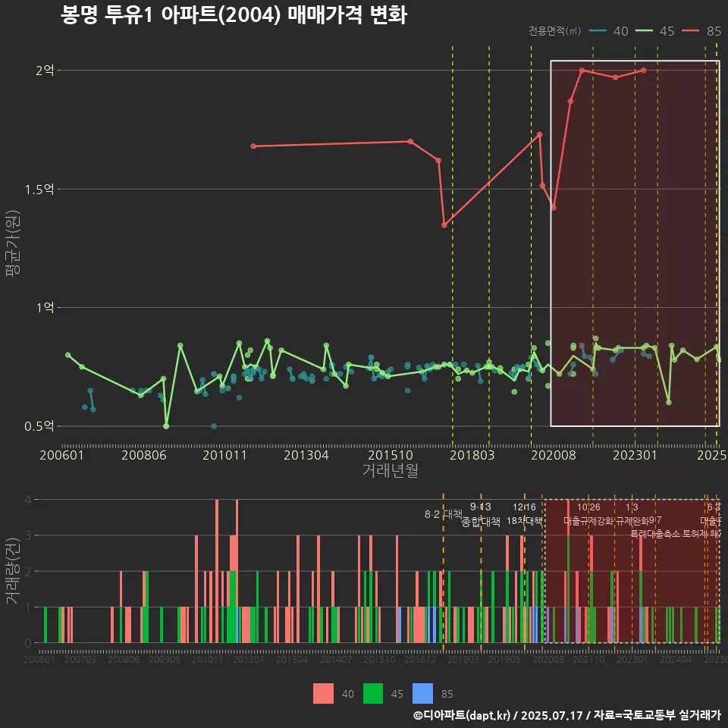Click the 12·16 18차대책 annotation
This screenshot has width=728, height=728.
point(524,514)
